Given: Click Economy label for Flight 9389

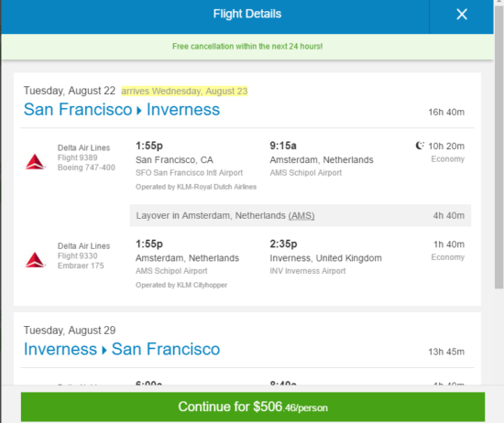Looking at the screenshot, I should pos(448,159).
